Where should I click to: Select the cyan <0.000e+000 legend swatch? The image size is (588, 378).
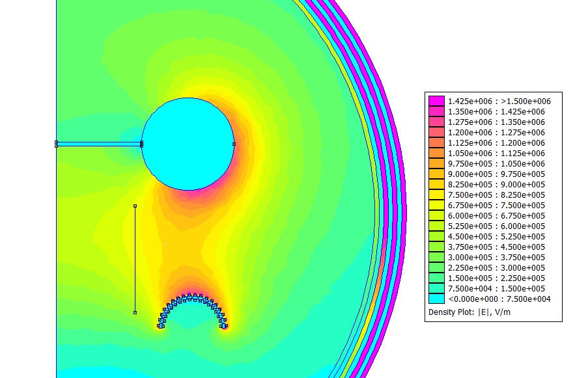(436, 299)
